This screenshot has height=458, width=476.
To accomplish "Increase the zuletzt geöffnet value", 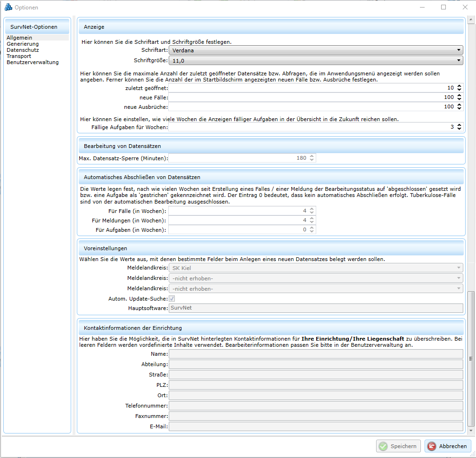I will point(460,86).
